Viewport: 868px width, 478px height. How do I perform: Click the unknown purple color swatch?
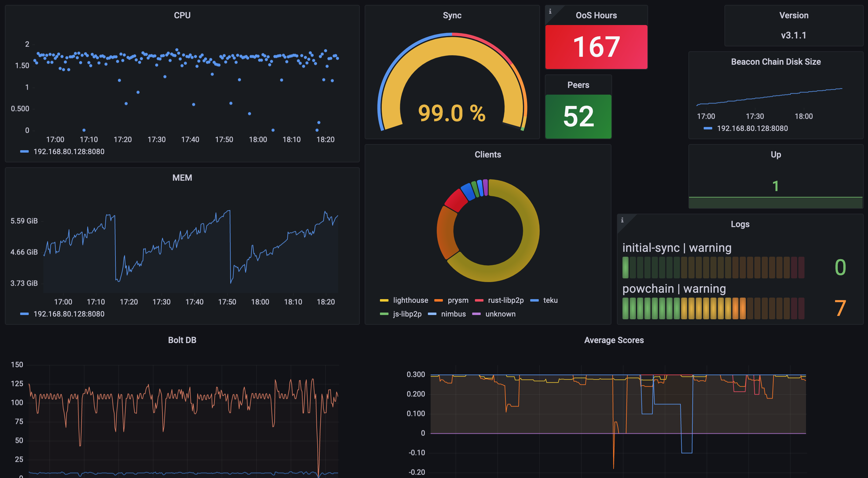click(476, 314)
